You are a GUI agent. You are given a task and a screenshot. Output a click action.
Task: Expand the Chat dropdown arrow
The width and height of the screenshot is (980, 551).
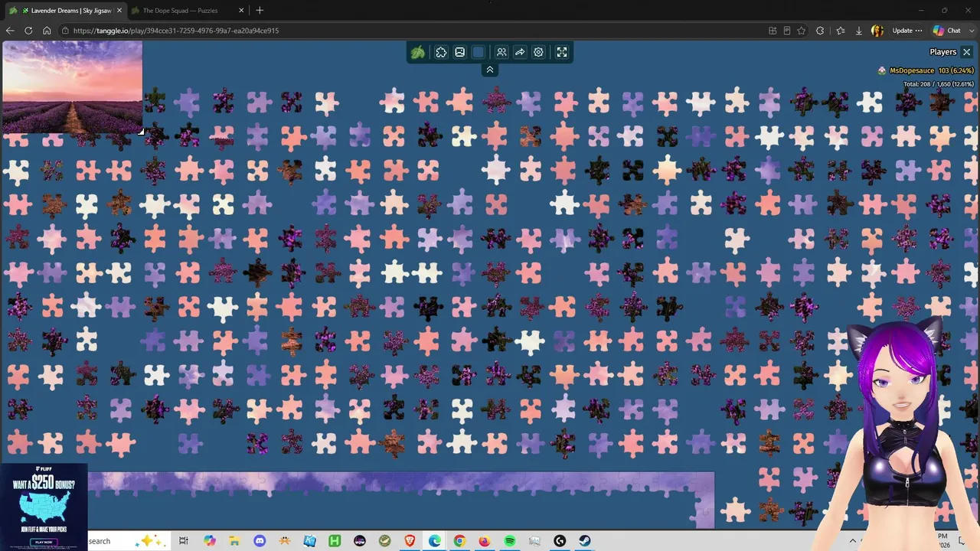point(970,31)
